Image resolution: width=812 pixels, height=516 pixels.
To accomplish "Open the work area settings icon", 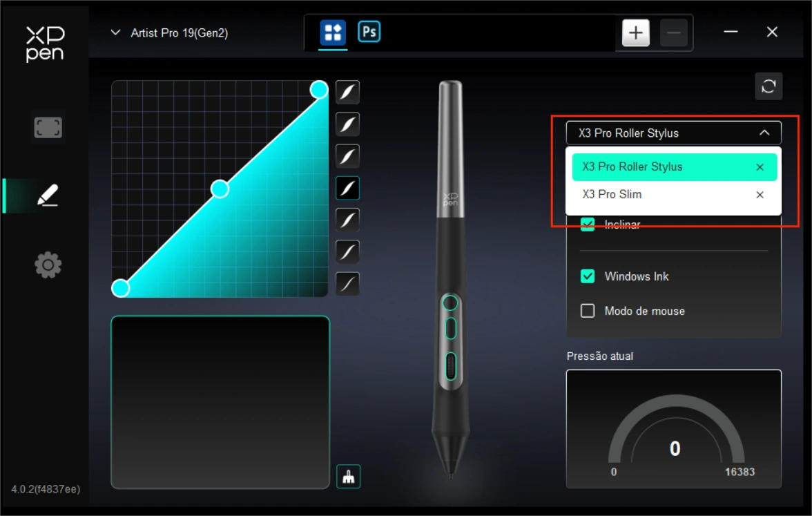I will pyautogui.click(x=48, y=127).
